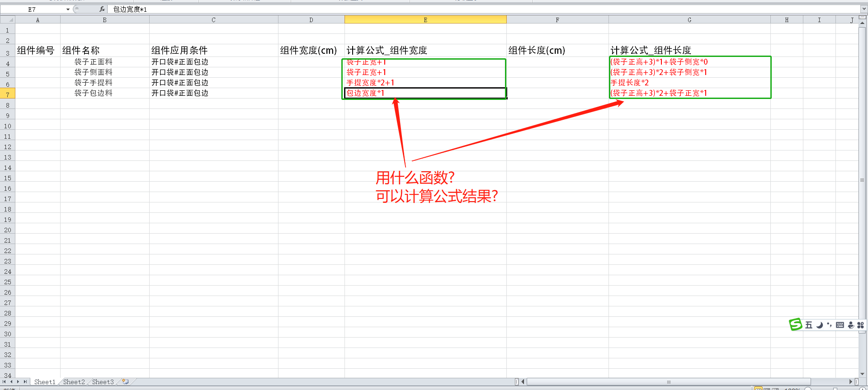Switch to Sheet2 tab
This screenshot has width=868, height=390.
click(74, 382)
